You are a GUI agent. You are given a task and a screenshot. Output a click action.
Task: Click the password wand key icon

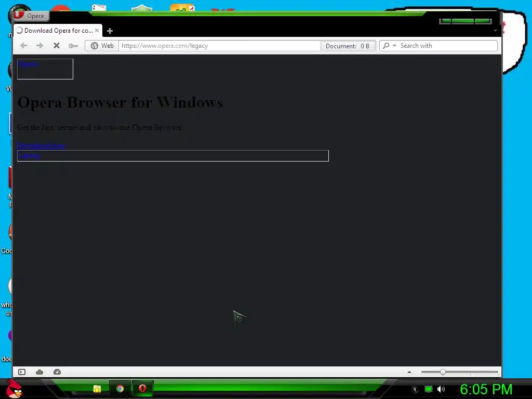(73, 46)
